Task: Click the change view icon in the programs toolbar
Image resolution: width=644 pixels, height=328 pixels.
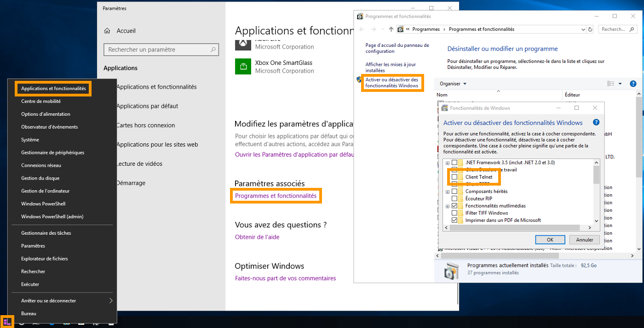Action: [611, 84]
